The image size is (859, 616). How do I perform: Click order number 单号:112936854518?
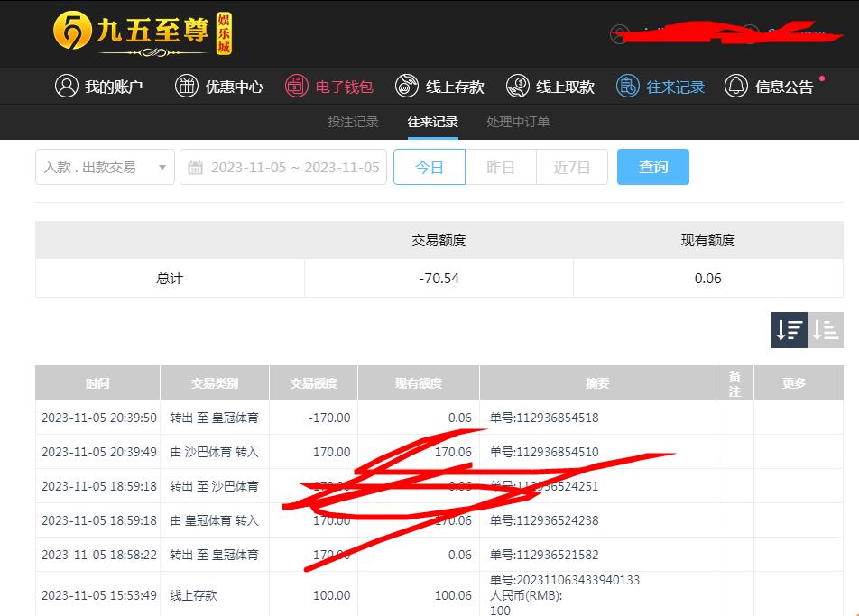pos(544,418)
